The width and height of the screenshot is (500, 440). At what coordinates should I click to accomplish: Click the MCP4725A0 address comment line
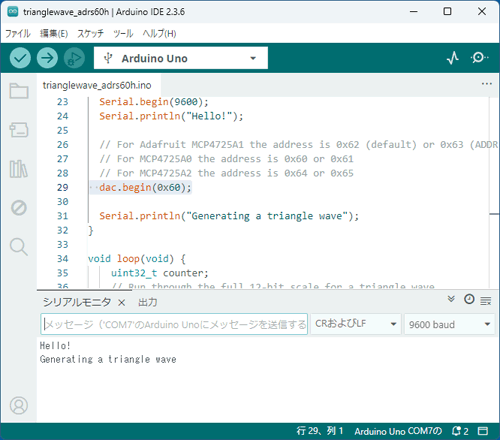click(x=226, y=159)
